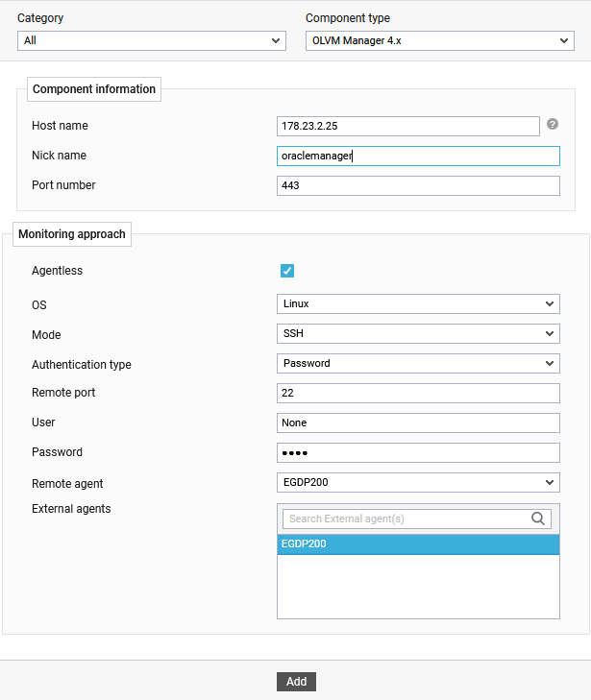Click the User text field
Image resolution: width=591 pixels, height=700 pixels.
[418, 423]
